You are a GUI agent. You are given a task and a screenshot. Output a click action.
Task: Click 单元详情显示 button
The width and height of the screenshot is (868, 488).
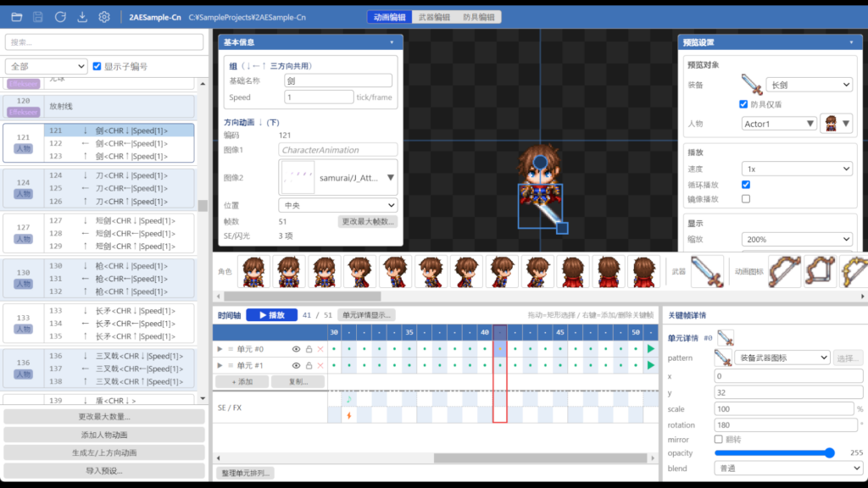tap(366, 315)
